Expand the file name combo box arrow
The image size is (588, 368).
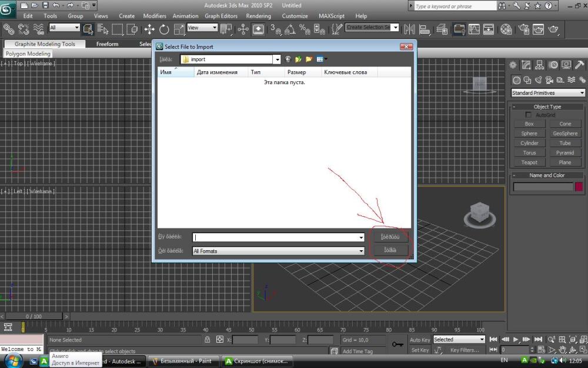pyautogui.click(x=361, y=237)
